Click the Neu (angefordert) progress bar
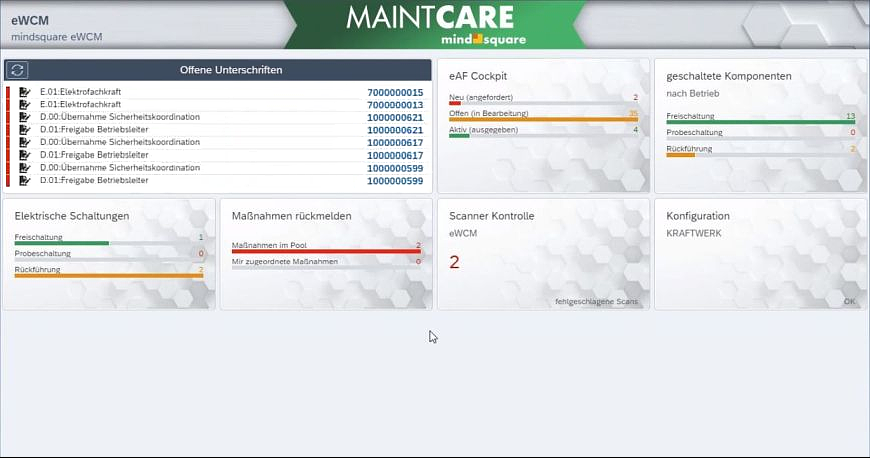 tap(543, 103)
